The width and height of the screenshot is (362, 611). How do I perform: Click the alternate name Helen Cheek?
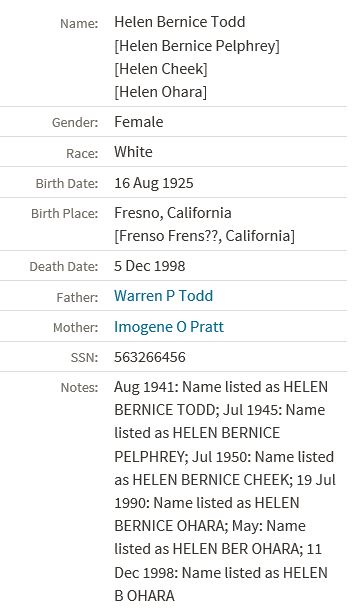pos(161,69)
